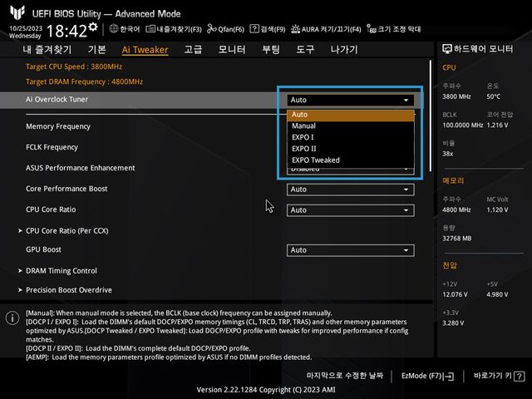The image size is (532, 399).
Task: Switch to the 부팅 tab
Action: coord(271,50)
